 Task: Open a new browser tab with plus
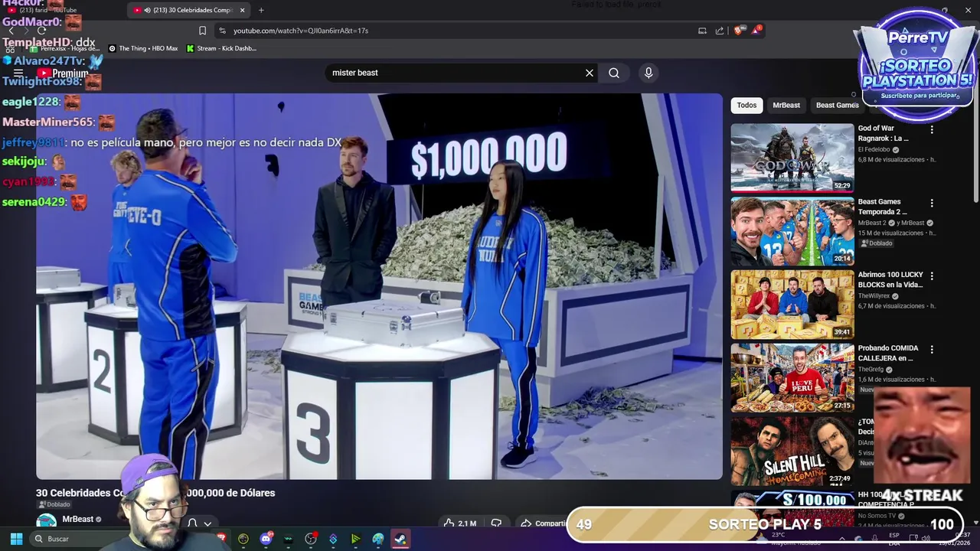[261, 10]
